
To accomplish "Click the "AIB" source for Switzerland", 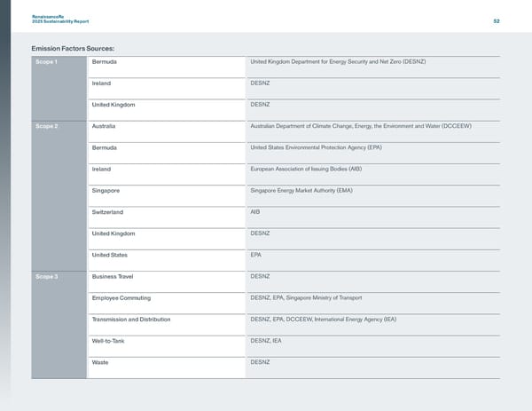I will tap(255, 211).
